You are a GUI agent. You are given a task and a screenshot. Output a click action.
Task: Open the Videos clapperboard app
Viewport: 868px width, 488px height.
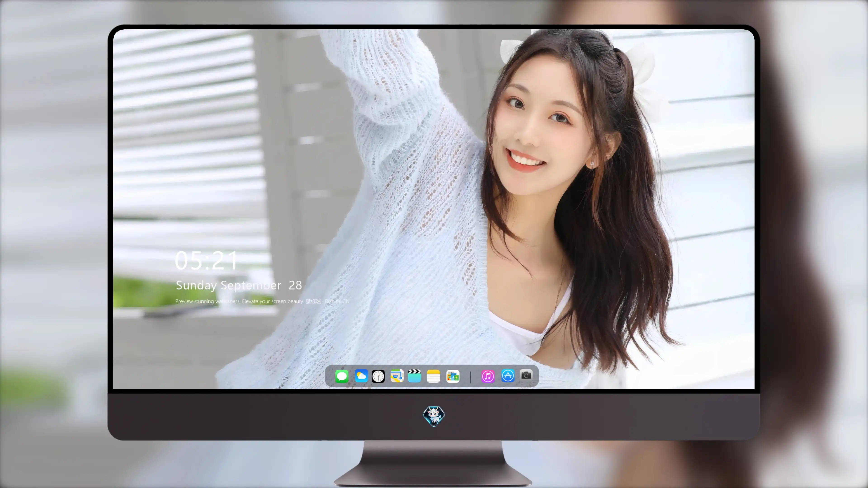pyautogui.click(x=415, y=376)
